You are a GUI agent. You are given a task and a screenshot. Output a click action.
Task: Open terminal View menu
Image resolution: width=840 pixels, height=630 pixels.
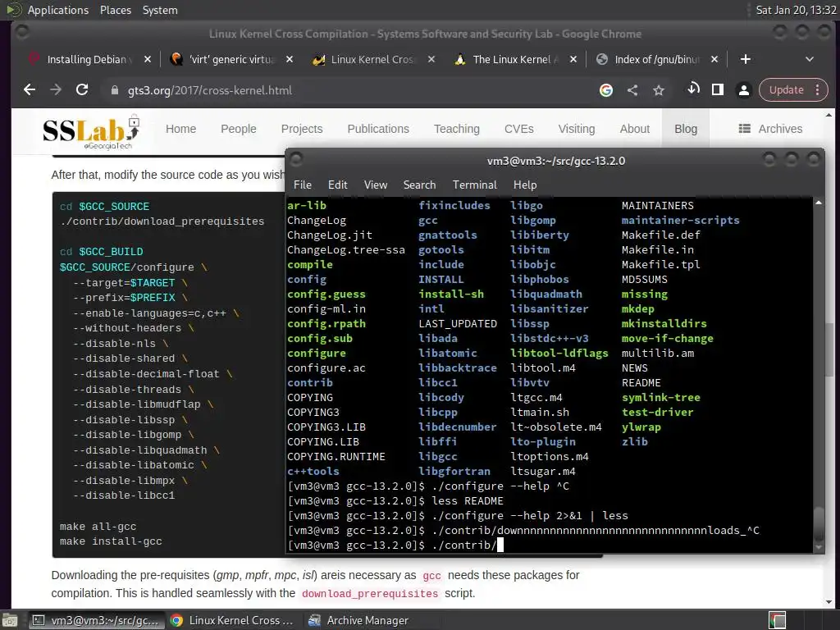click(x=376, y=185)
